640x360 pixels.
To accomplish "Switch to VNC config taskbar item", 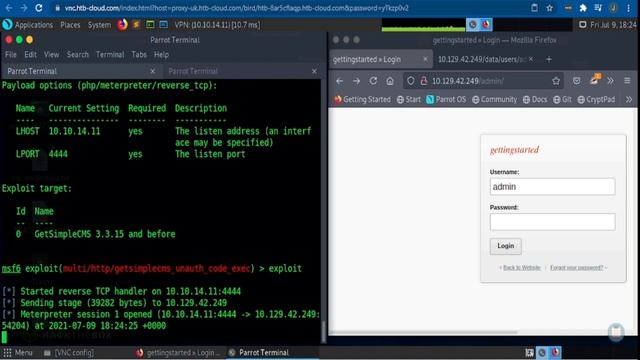I will pos(69,353).
